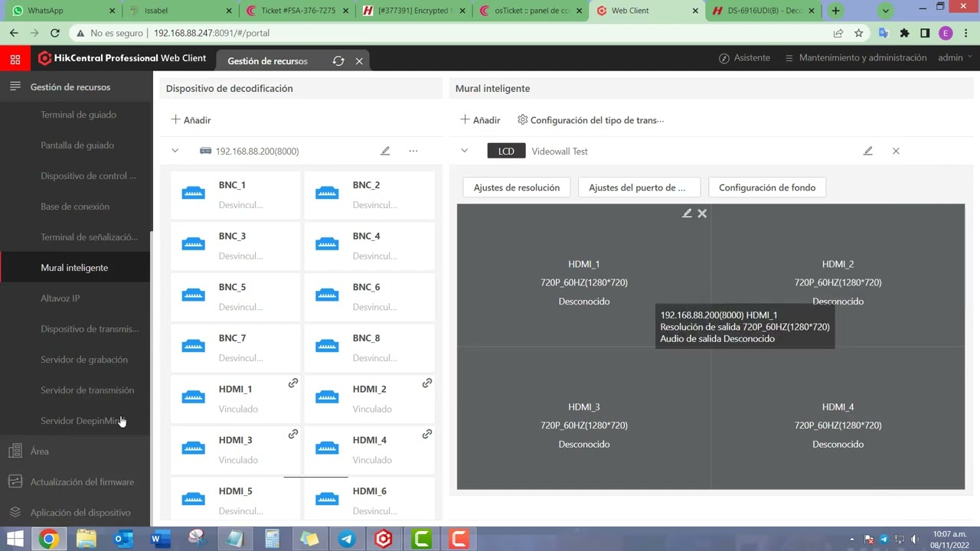980x551 pixels.
Task: Select the HDMI_4 videowall cell
Action: click(x=838, y=418)
